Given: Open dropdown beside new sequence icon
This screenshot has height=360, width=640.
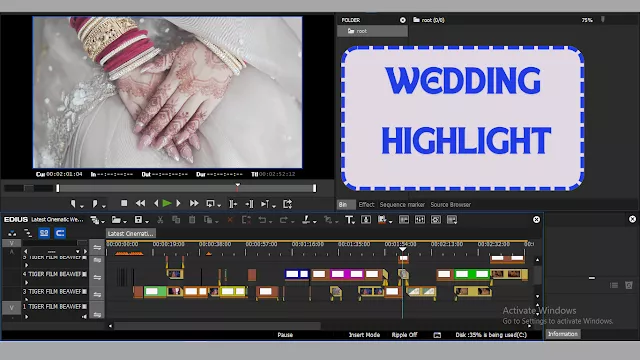Looking at the screenshot, I should (103, 222).
